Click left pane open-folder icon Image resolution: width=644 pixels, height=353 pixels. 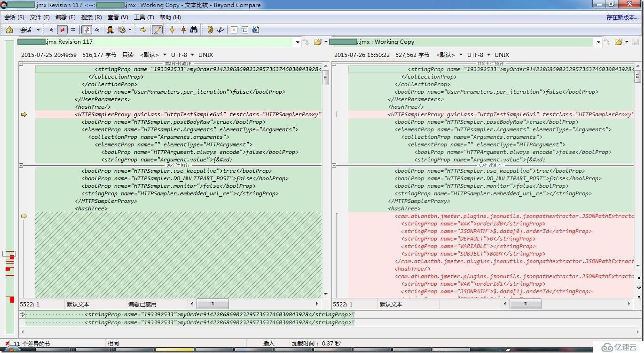pyautogui.click(x=318, y=42)
